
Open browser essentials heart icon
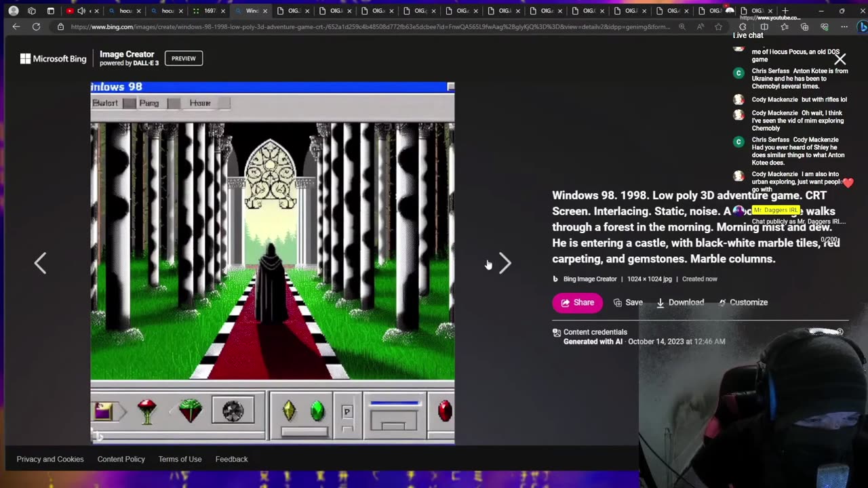(x=825, y=26)
